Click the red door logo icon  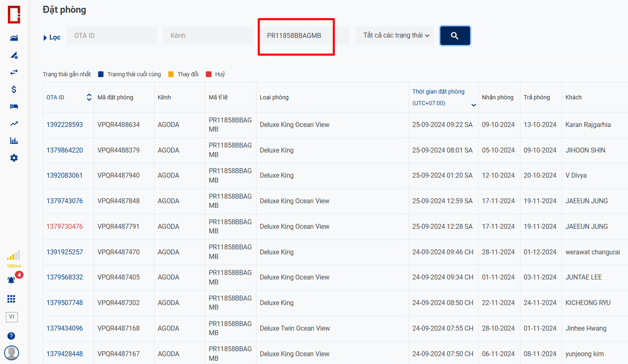(x=14, y=14)
